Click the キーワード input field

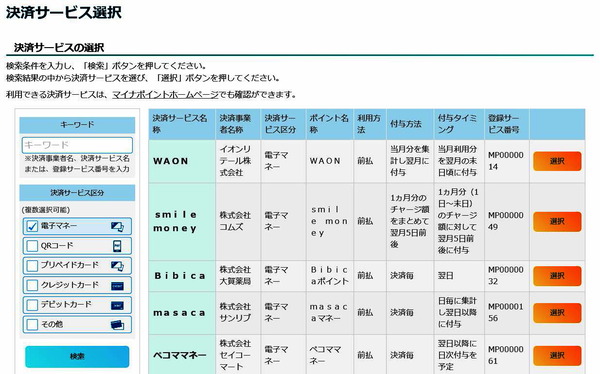click(77, 145)
